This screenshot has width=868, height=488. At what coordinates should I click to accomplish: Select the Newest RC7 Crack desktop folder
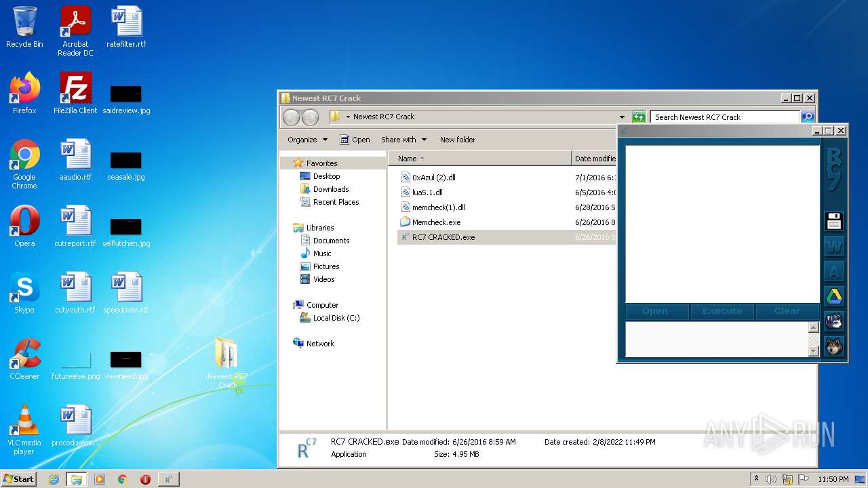227,363
